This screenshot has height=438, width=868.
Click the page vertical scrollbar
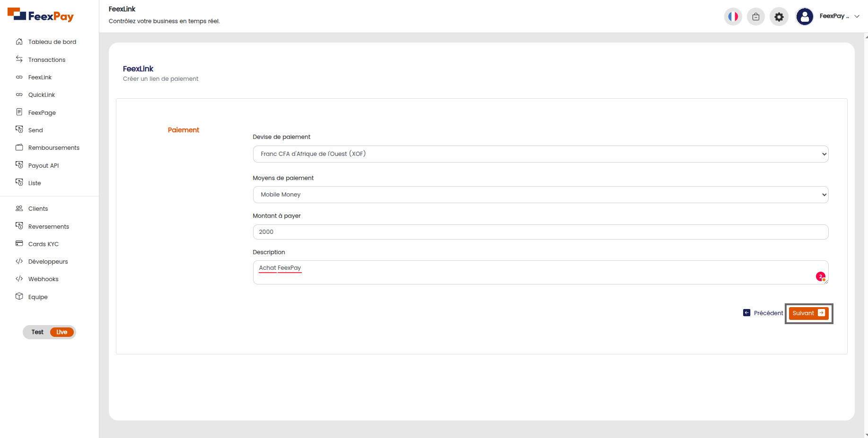[x=866, y=235]
